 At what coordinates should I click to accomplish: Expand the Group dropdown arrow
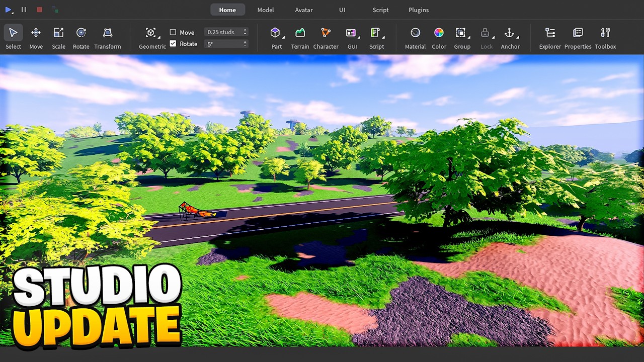469,37
